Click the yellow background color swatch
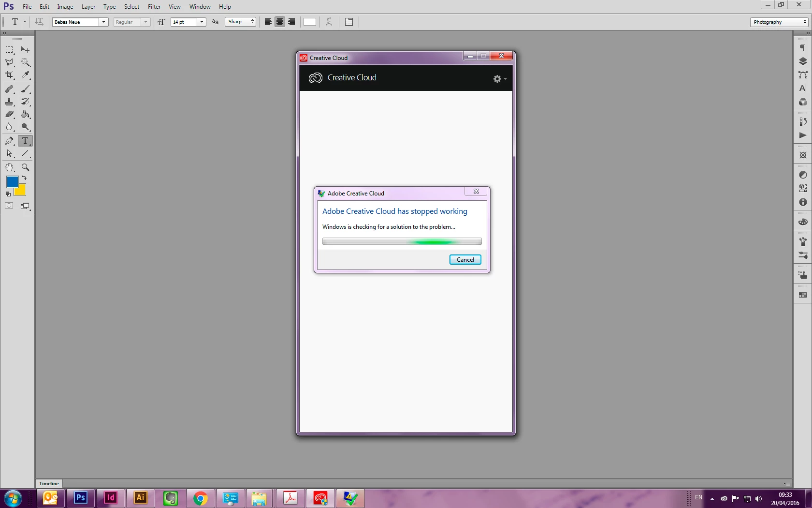This screenshot has width=812, height=508. coord(21,191)
